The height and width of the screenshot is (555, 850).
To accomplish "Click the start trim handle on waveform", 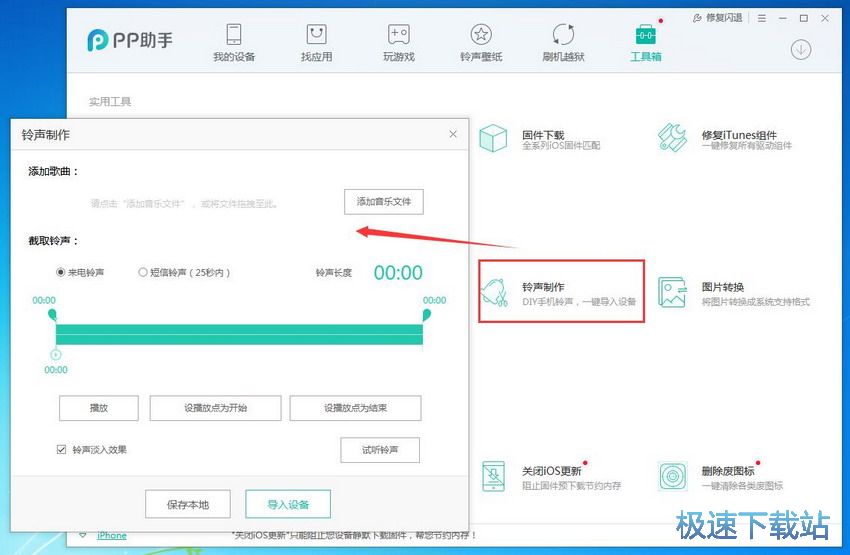I will click(x=52, y=314).
